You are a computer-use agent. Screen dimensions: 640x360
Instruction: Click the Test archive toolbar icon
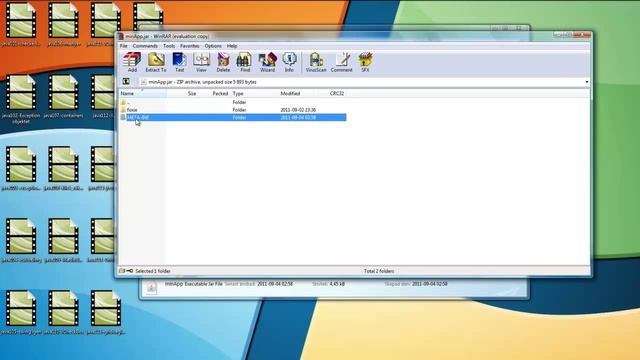point(179,62)
